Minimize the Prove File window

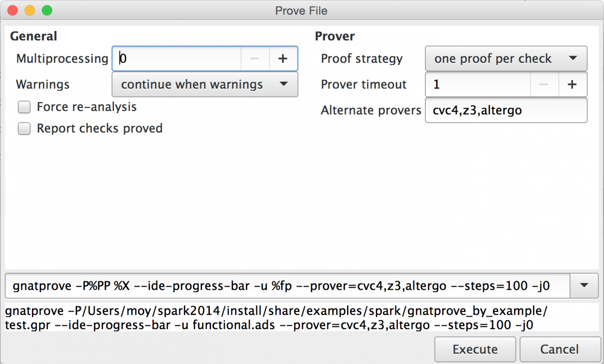point(30,10)
